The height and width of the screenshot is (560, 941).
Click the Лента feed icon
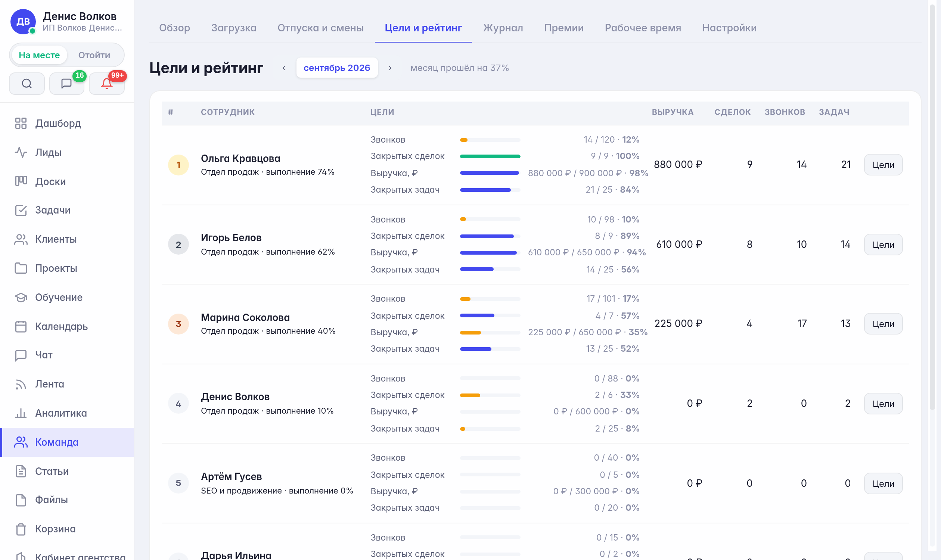pos(21,384)
